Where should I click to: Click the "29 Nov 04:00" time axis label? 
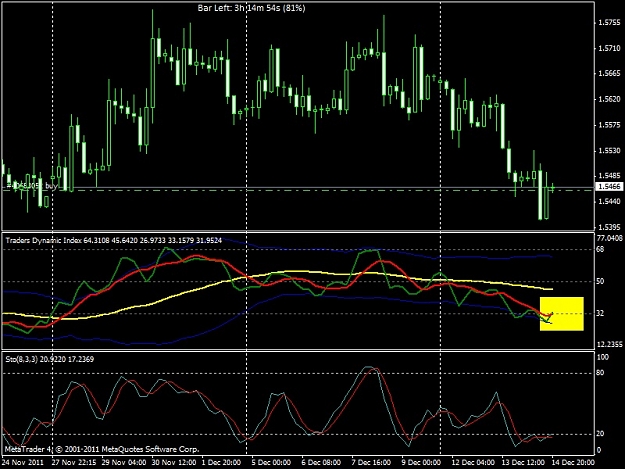coord(124,463)
